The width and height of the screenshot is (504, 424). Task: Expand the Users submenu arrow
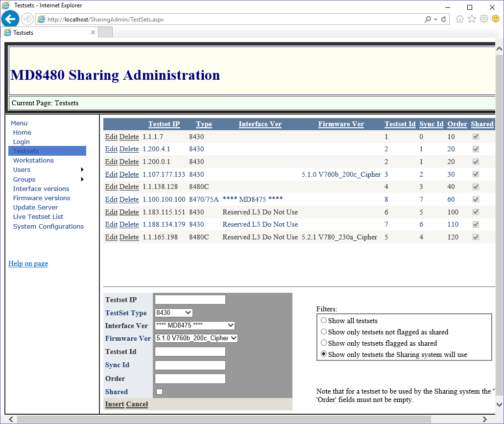pyautogui.click(x=82, y=169)
